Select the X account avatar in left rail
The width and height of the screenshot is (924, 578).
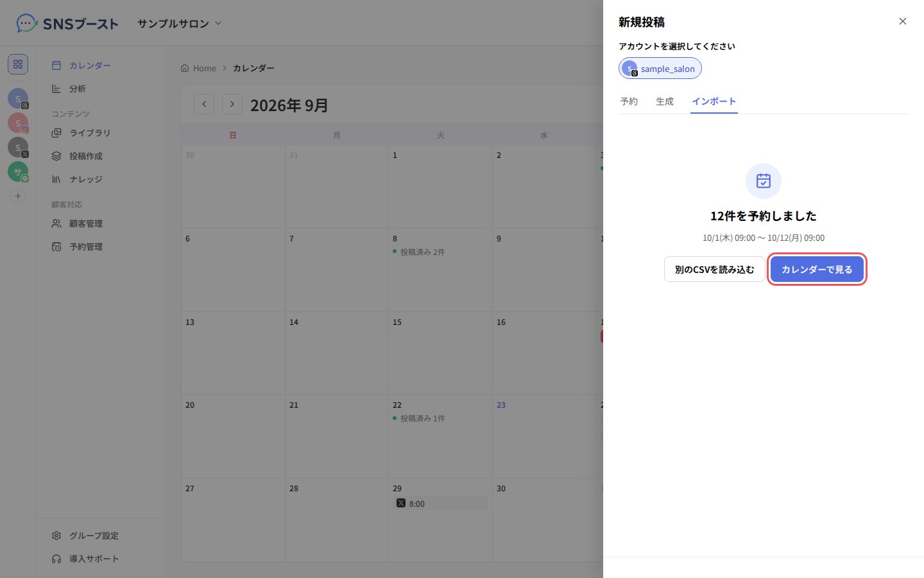click(x=18, y=147)
